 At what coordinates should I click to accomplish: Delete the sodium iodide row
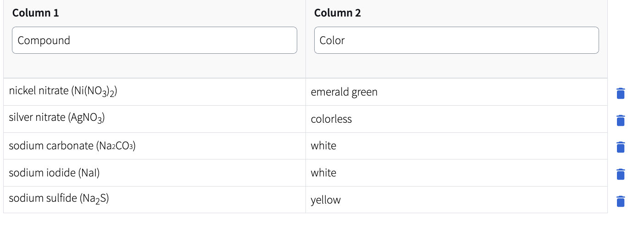tap(620, 174)
